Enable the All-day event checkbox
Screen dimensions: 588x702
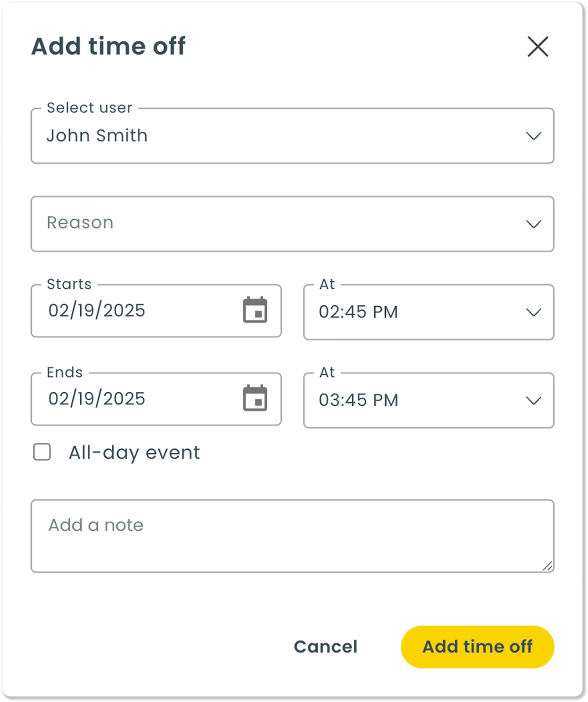[42, 452]
